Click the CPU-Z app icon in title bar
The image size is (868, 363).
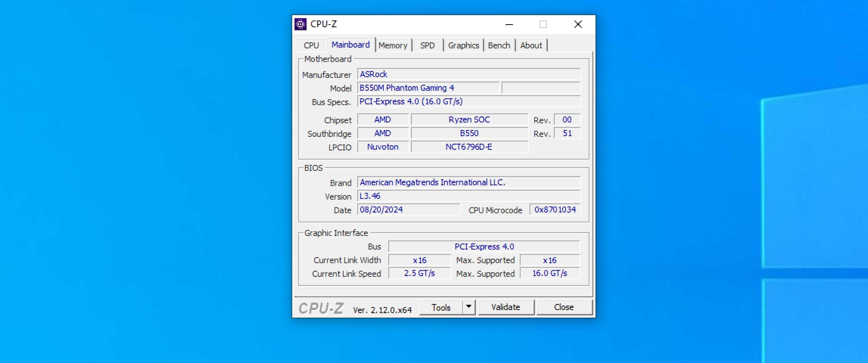pyautogui.click(x=300, y=24)
